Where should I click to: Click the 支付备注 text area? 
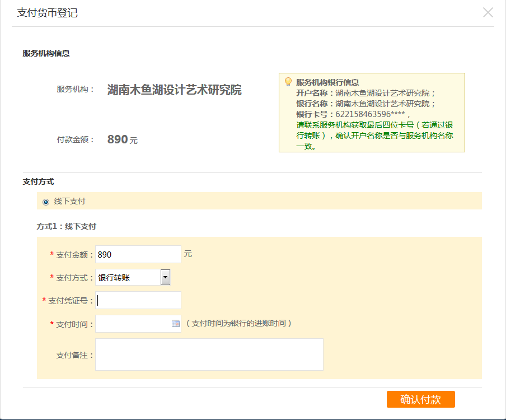209,354
